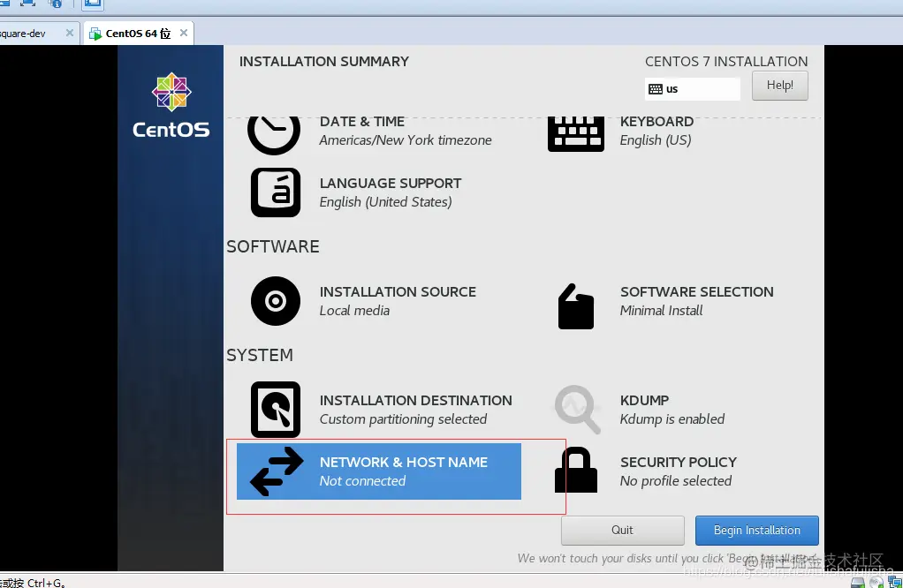Open INSTALLATION DESTINATION label
The image size is (903, 588).
pos(416,401)
